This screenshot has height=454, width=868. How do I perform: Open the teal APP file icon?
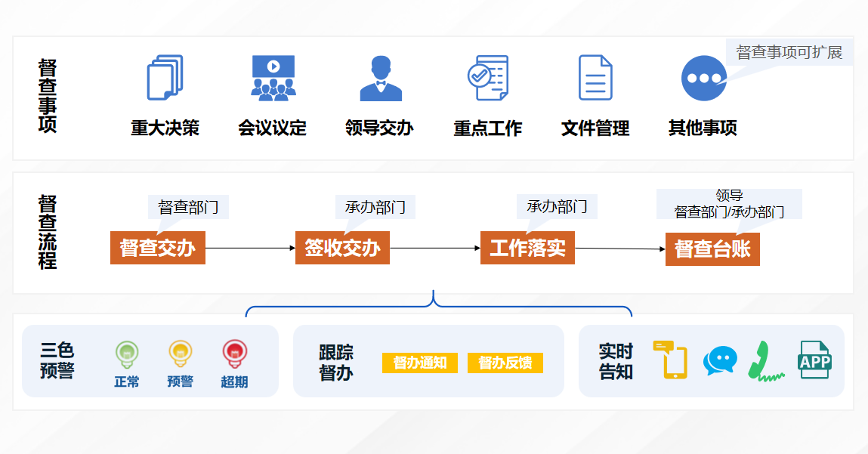pos(814,360)
